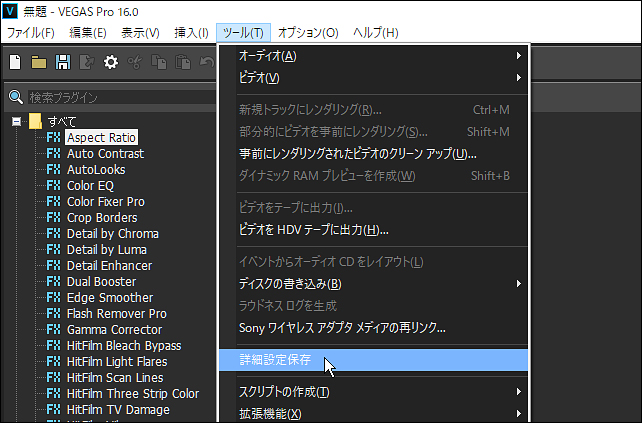
Task: Open the 表示(V) menu
Action: click(140, 32)
